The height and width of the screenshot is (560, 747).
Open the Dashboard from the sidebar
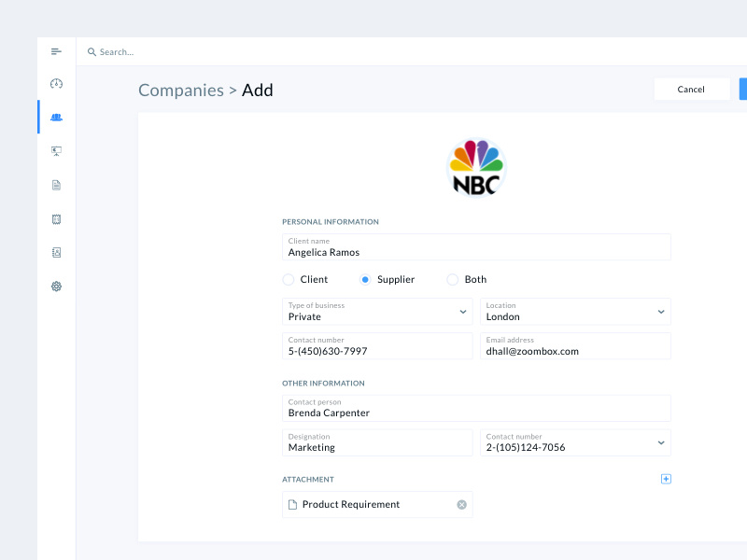(x=56, y=83)
